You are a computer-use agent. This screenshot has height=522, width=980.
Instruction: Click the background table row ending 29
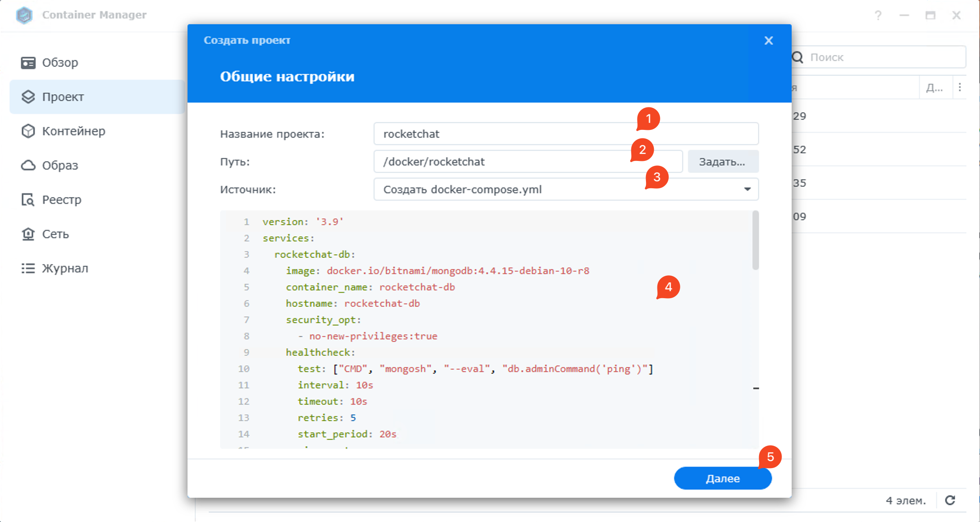(879, 116)
